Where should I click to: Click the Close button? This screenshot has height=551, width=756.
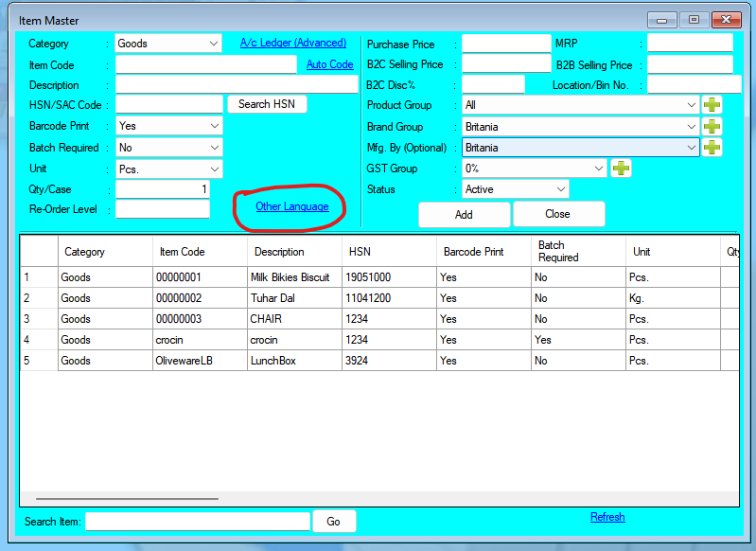click(558, 214)
